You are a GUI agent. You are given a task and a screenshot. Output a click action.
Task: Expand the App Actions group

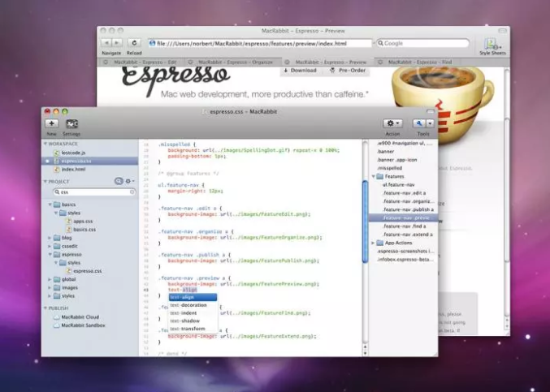coord(373,243)
